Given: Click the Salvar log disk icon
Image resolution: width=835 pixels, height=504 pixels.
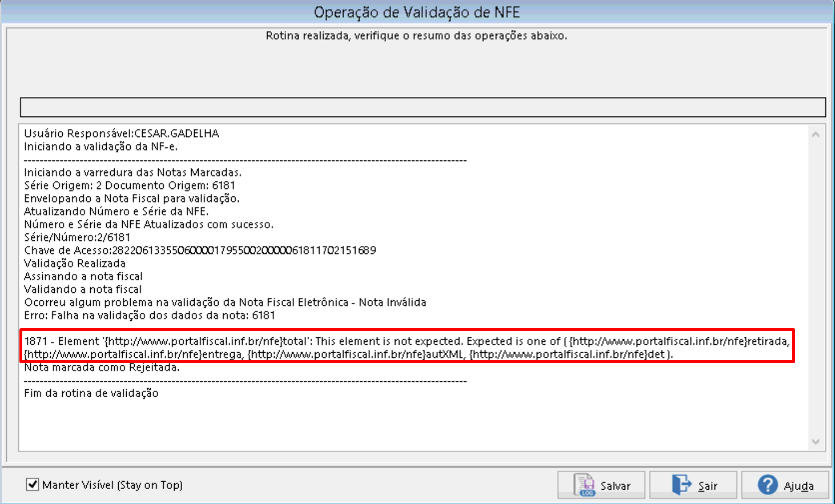Looking at the screenshot, I should (x=584, y=485).
